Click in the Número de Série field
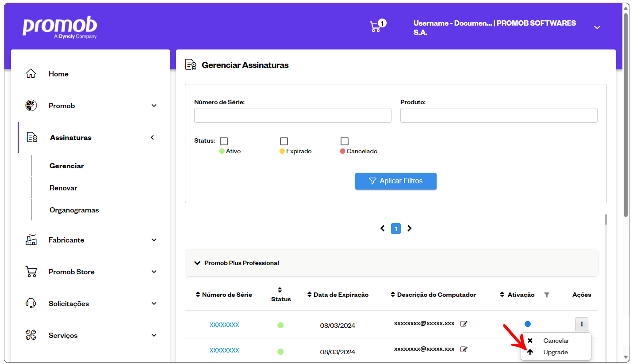 tap(293, 115)
